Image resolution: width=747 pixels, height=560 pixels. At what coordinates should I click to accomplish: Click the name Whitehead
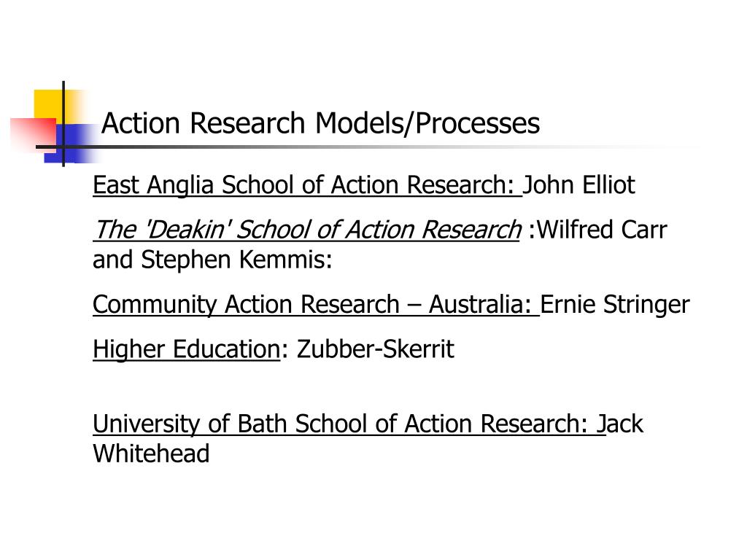pos(151,454)
